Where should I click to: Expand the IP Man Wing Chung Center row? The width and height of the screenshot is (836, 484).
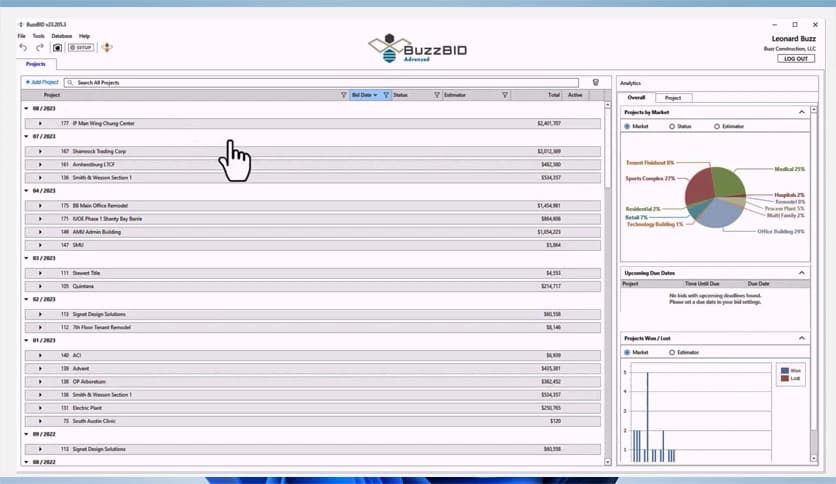[x=40, y=123]
